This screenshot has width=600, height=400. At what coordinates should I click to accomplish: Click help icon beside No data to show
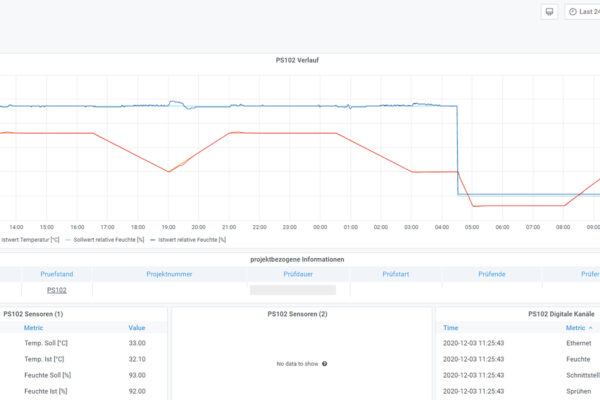[x=324, y=364]
